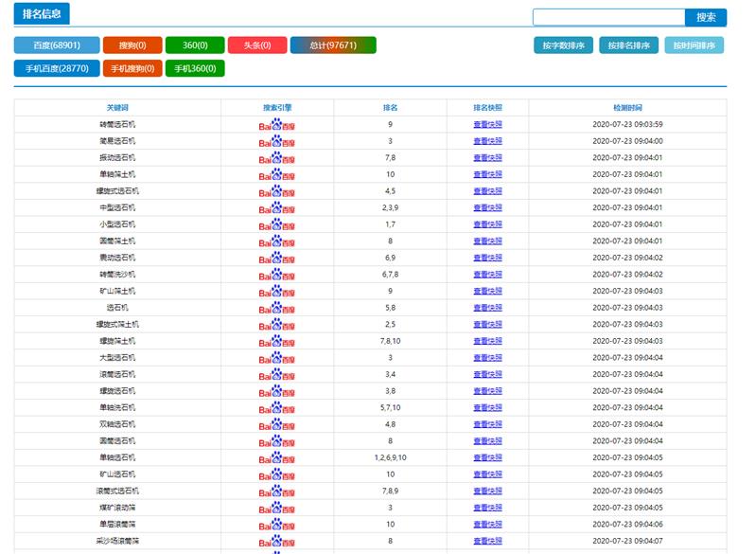756x554 pixels.
Task: Sort by 按排名排序 button
Action: click(628, 45)
